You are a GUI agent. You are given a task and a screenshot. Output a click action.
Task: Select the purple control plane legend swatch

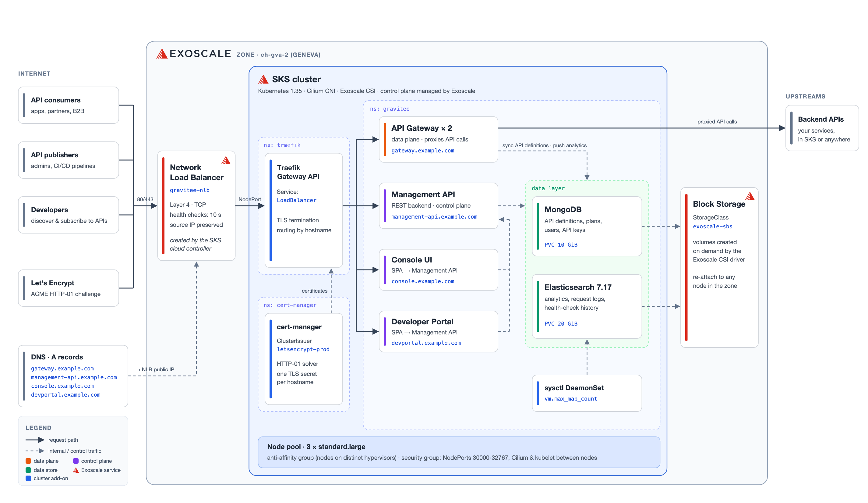coord(76,461)
